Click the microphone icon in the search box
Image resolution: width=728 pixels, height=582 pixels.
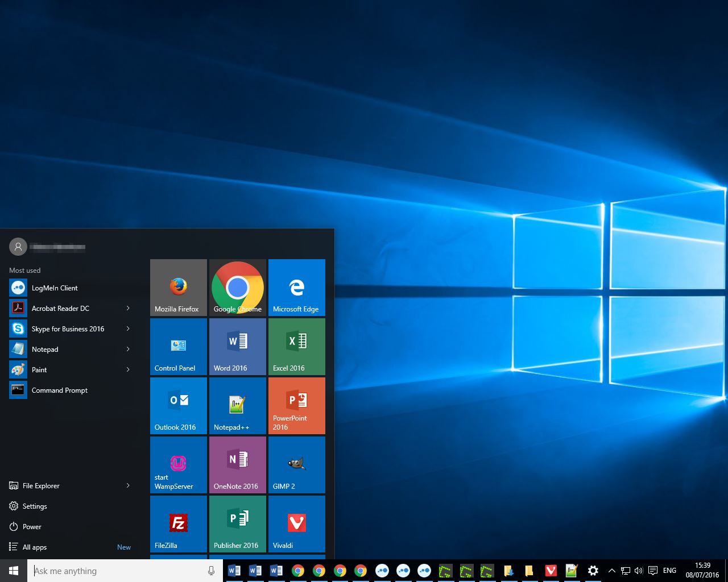tap(212, 571)
